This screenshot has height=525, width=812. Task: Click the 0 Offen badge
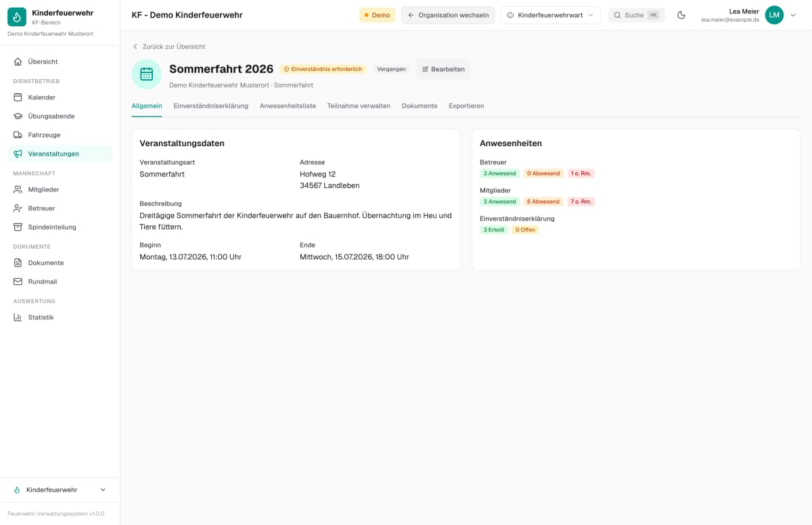point(525,230)
